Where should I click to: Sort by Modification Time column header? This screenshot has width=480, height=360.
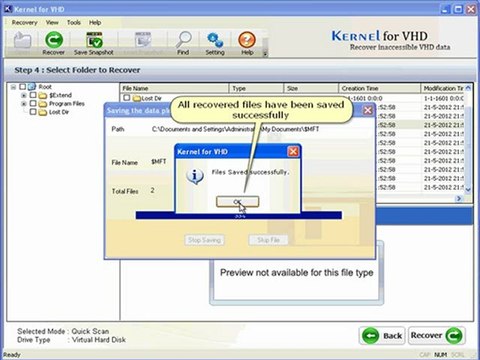pos(443,88)
